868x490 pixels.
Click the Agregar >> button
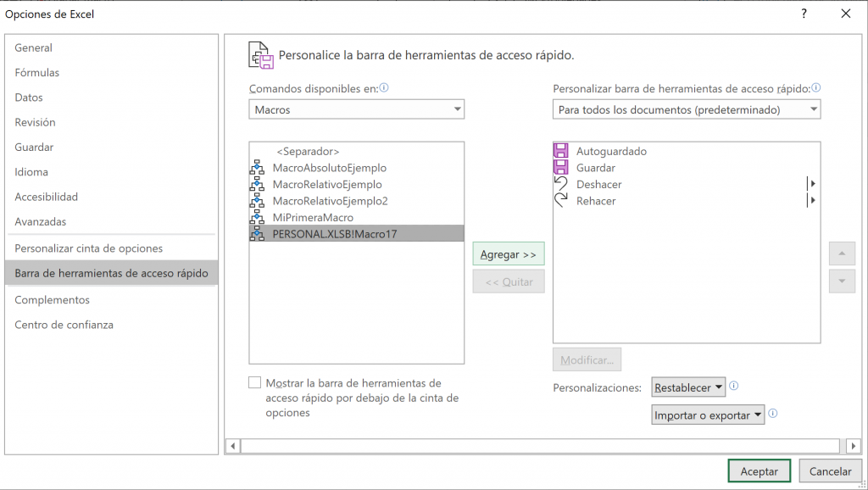pos(509,254)
